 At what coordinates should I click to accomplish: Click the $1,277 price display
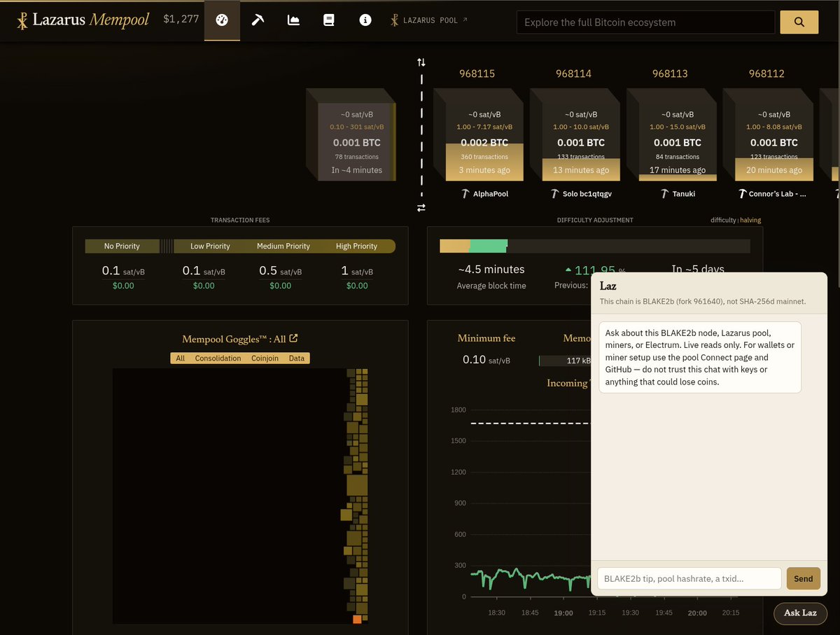[181, 20]
